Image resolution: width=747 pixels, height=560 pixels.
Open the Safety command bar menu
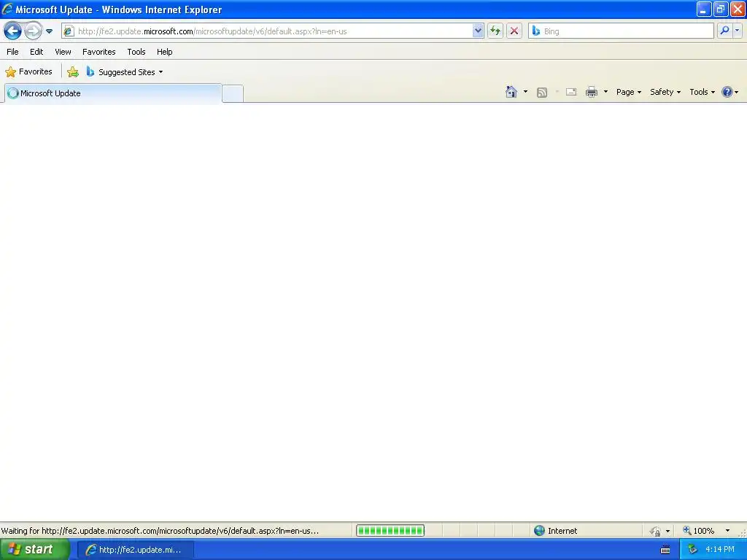[665, 92]
